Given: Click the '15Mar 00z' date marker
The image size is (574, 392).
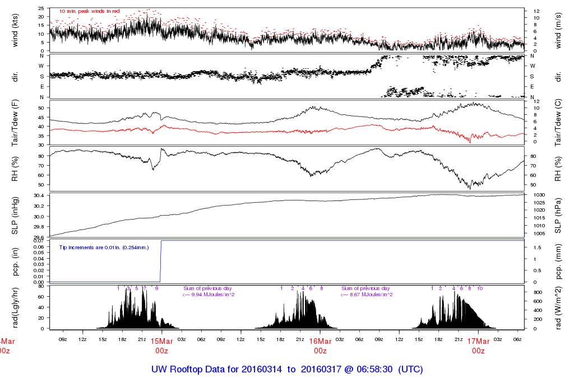Looking at the screenshot, I should click(x=162, y=346).
